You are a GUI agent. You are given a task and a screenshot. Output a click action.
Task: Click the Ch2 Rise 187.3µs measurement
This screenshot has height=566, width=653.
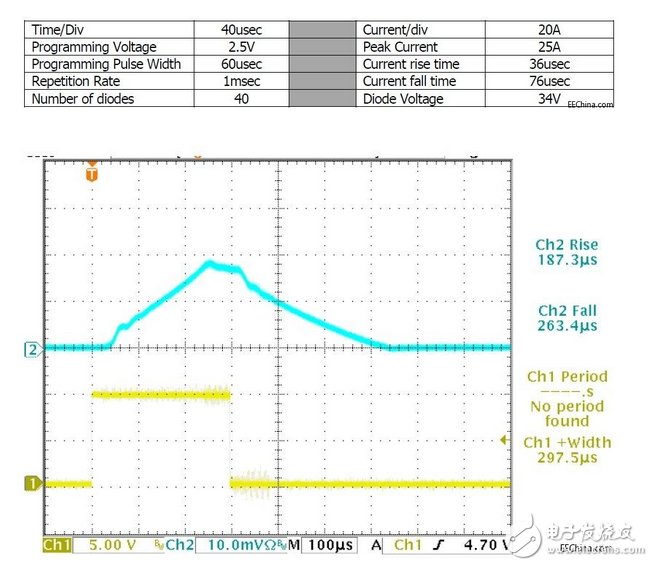point(566,251)
